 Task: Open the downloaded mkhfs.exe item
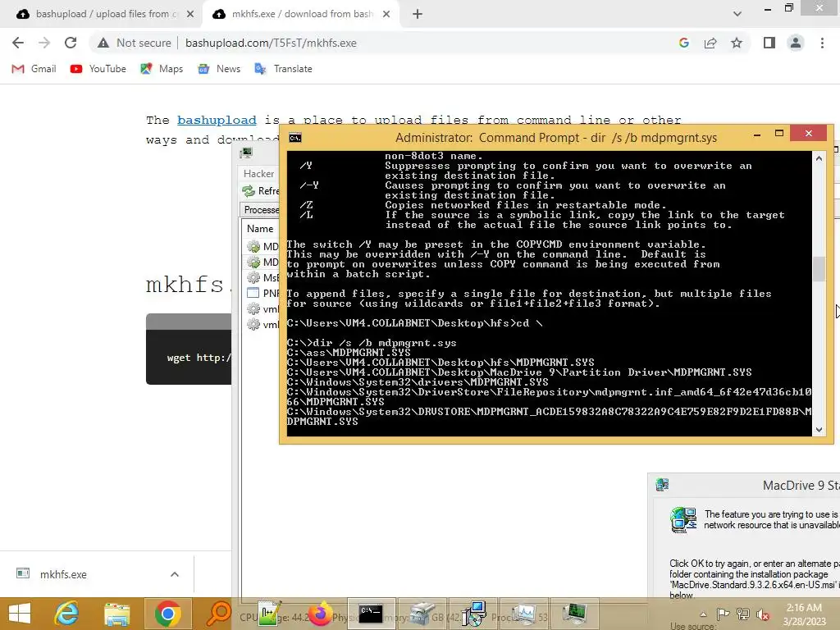[x=63, y=574]
